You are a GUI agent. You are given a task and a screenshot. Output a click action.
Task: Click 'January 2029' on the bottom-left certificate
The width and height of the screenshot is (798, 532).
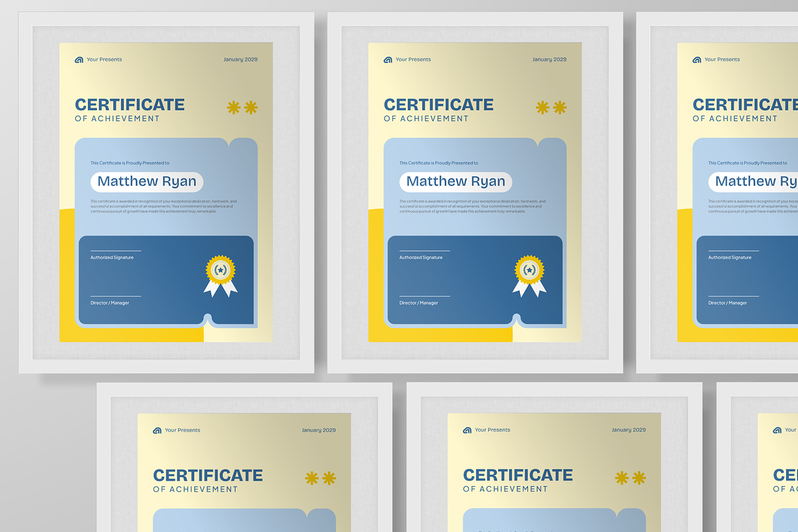tap(319, 430)
